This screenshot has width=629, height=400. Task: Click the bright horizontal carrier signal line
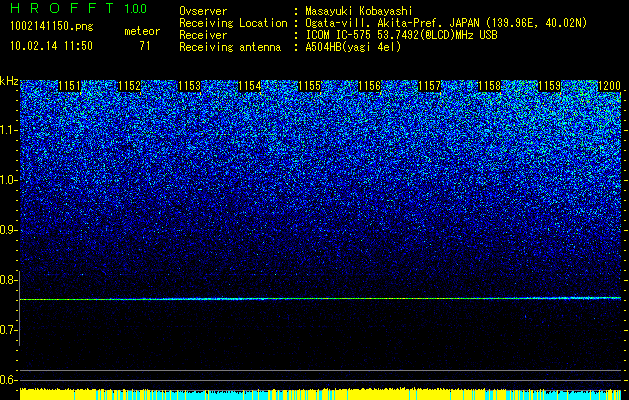coord(320,298)
